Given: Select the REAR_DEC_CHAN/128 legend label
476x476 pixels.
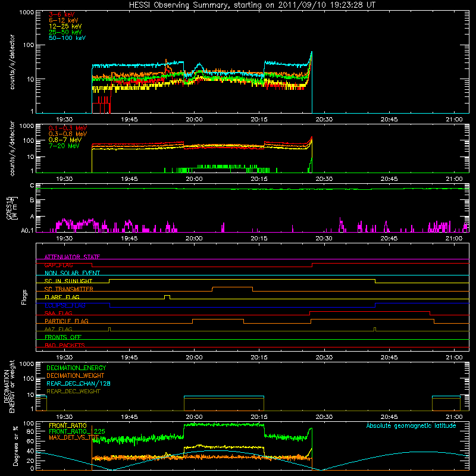Looking at the screenshot, I should (x=79, y=384).
